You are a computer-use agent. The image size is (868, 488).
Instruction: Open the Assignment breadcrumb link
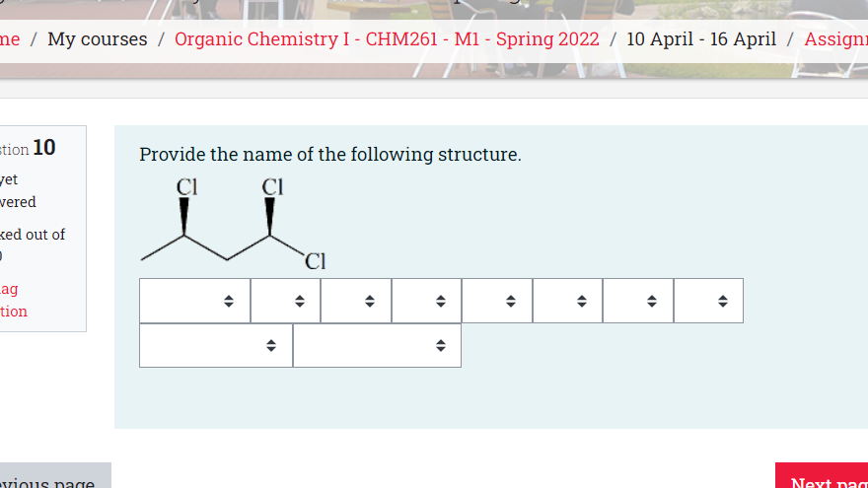coord(835,39)
